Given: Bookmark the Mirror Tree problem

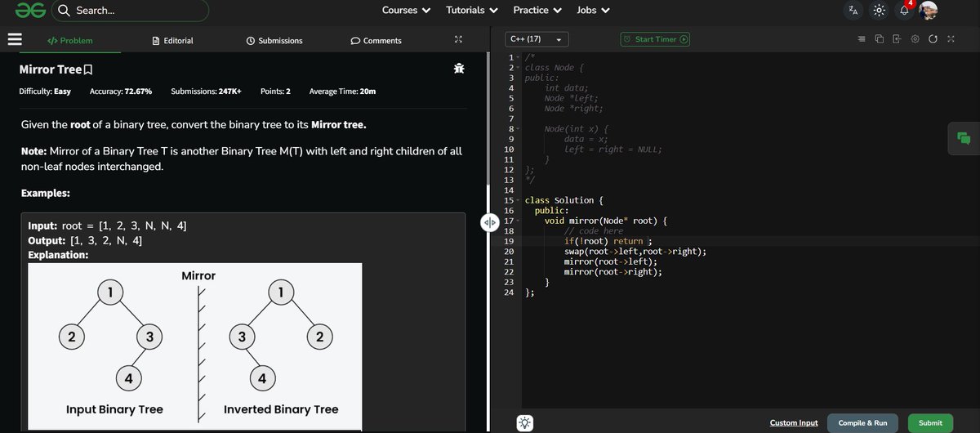Looking at the screenshot, I should [x=88, y=70].
